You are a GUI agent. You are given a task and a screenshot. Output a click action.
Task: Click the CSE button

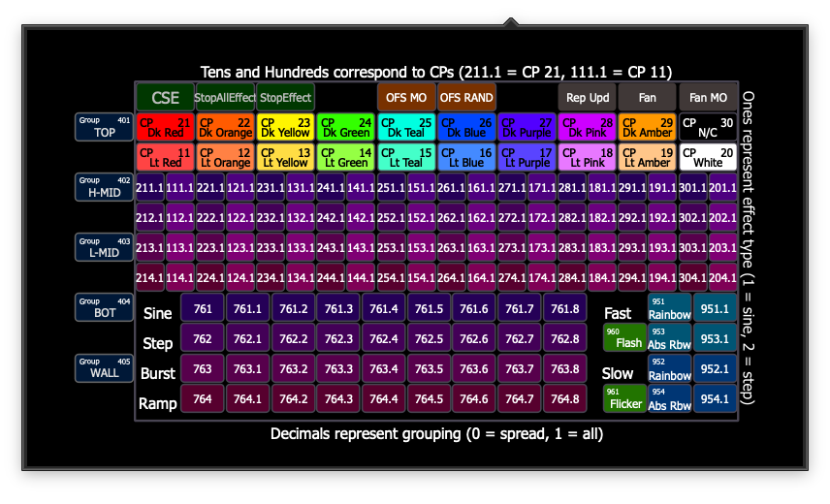pos(165,97)
